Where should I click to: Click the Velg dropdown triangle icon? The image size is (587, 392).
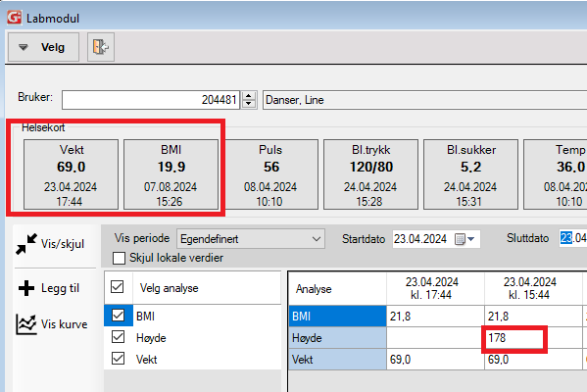point(24,48)
